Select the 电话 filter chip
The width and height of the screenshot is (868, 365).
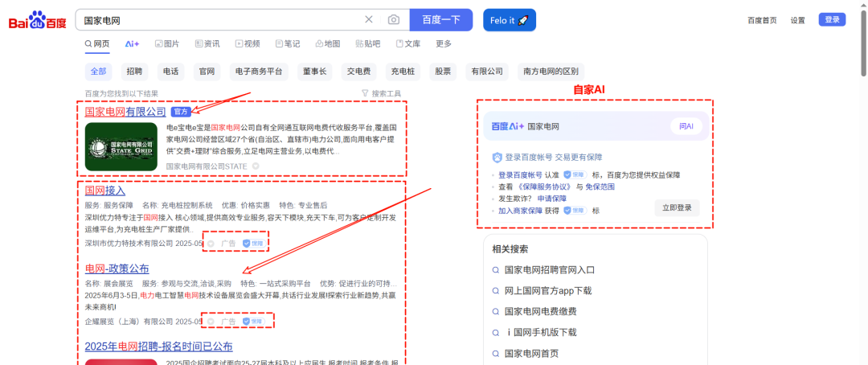pyautogui.click(x=170, y=72)
